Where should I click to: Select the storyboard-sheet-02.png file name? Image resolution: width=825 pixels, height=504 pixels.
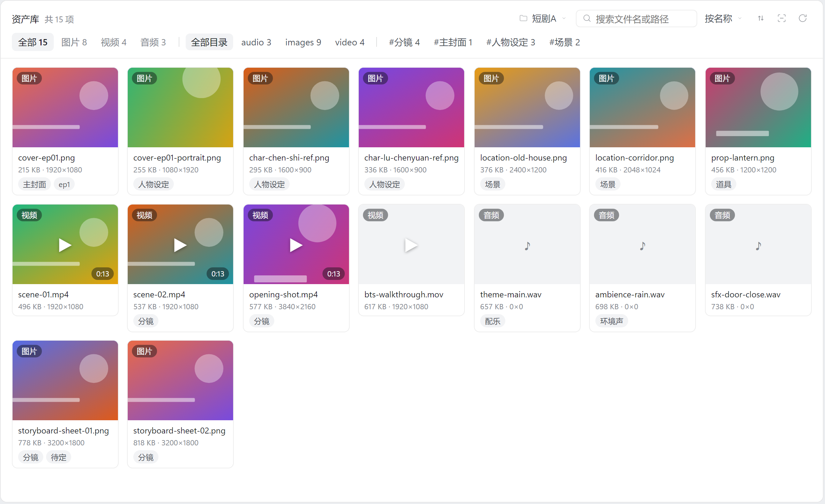179,431
